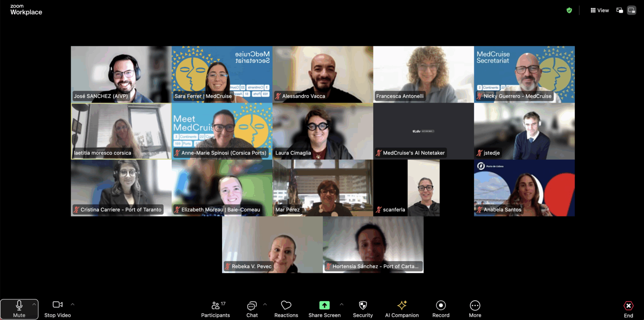The image size is (644, 320).
Task: Select Laura Cimaglia's video tile
Action: pos(323,132)
